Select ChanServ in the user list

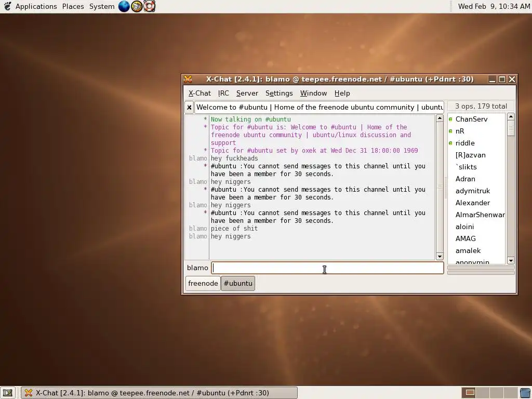477,119
